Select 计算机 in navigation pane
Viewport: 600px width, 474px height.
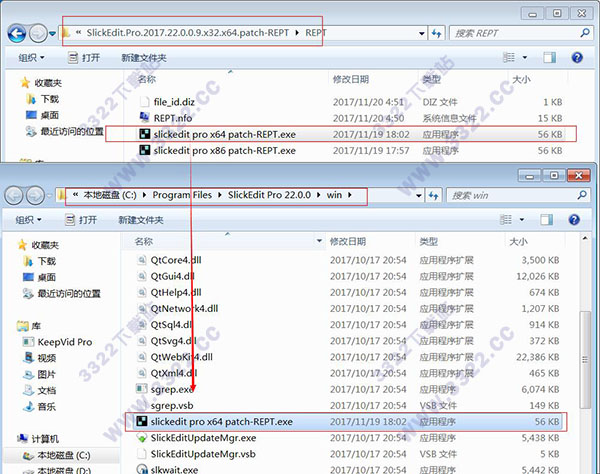click(38, 439)
